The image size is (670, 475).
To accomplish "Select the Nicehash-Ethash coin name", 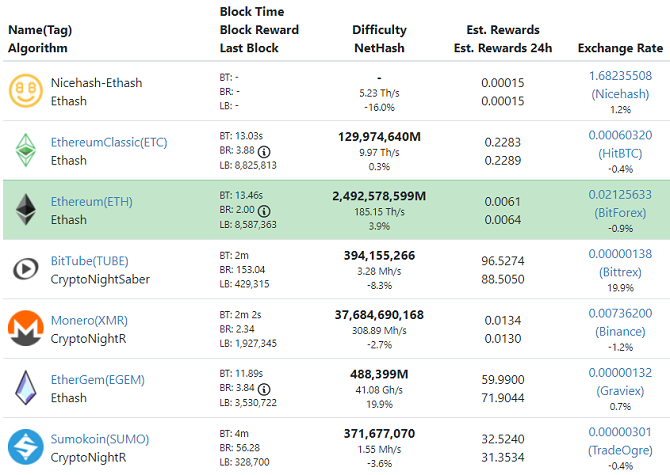I will pos(97,83).
